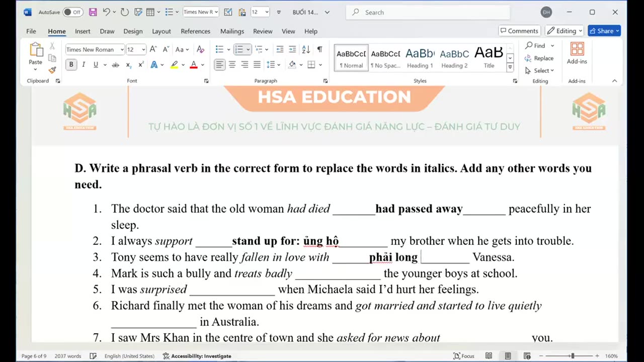Open the bullet list style dropdown in Paragraph group
The width and height of the screenshot is (644, 362).
[228, 50]
